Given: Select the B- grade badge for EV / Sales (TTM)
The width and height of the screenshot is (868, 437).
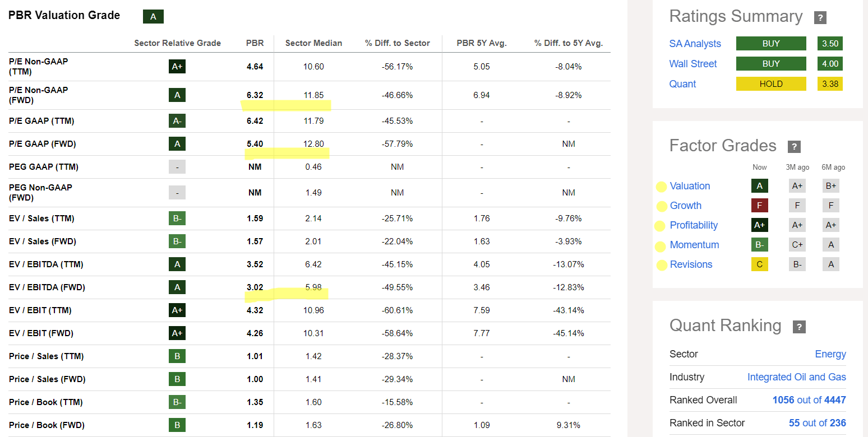Looking at the screenshot, I should [177, 218].
